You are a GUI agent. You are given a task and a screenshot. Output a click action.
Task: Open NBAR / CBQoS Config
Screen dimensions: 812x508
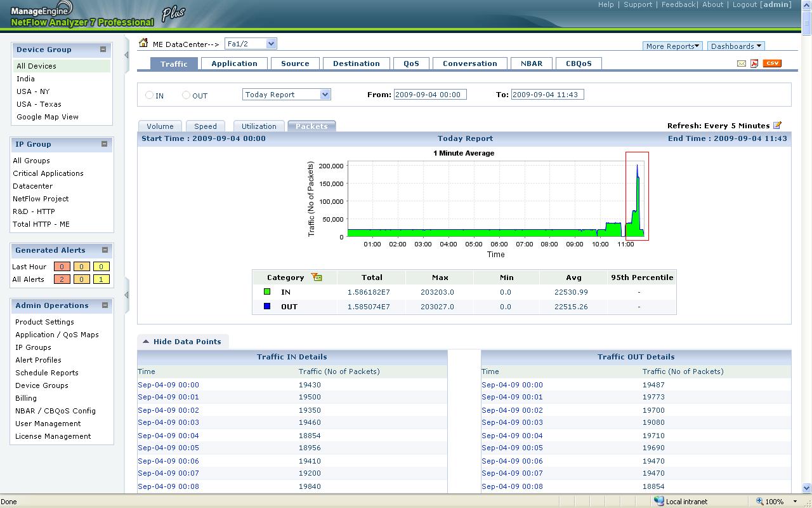(x=55, y=411)
